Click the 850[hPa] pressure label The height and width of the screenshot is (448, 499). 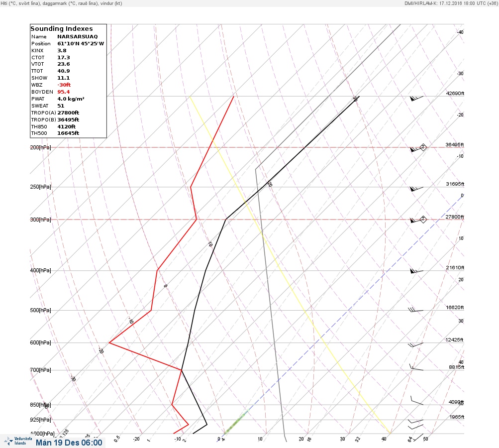click(x=40, y=405)
